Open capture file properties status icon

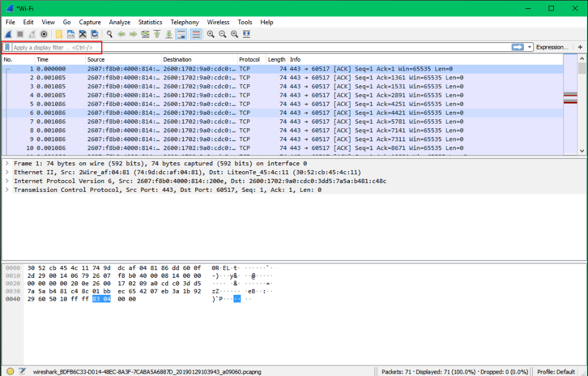point(22,371)
